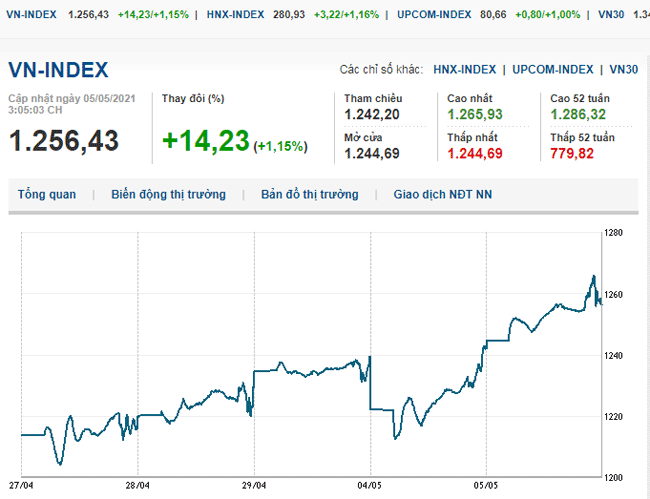Go to VN30 link beside 'Các chỉ số khác'

coord(623,69)
